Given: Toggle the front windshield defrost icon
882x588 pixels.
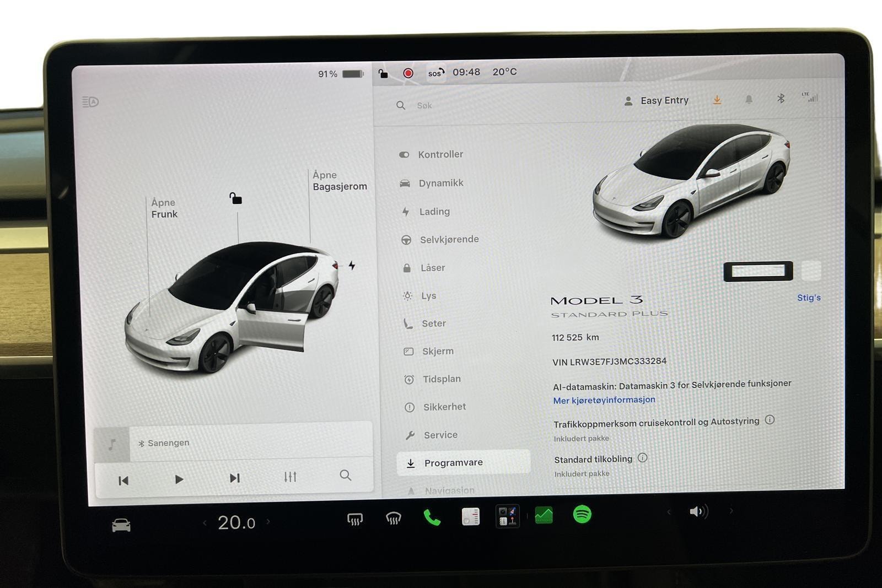Looking at the screenshot, I should coord(393,518).
